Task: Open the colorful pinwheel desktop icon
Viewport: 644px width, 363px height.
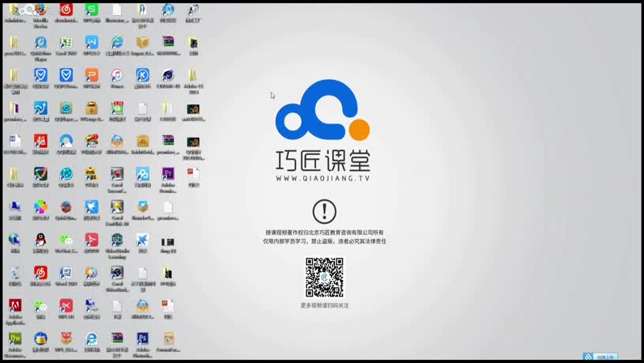Action: pos(40,206)
